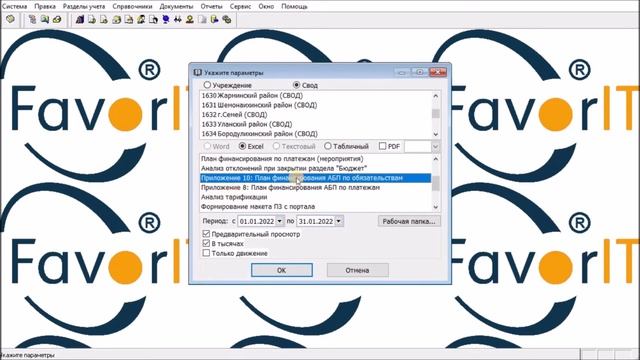Select 1633 Уланский район (СВОД)
Image resolution: width=640 pixels, height=360 pixels.
[316, 124]
